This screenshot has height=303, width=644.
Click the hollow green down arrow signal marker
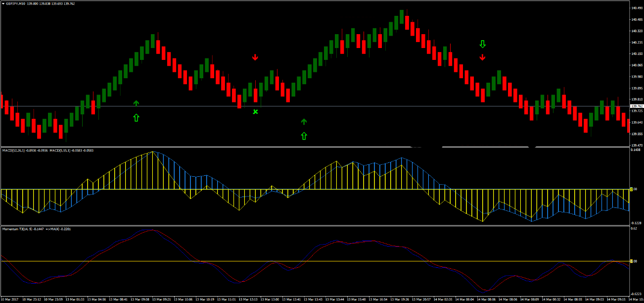482,45
